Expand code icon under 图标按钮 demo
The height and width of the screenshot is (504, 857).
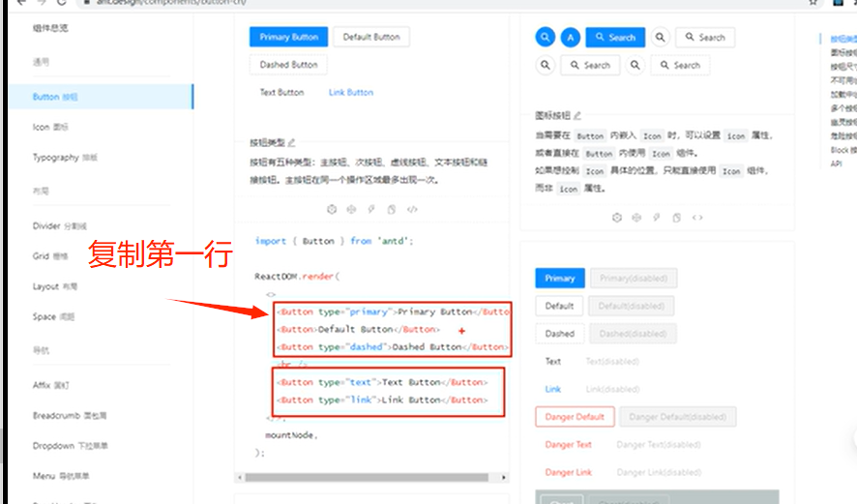pyautogui.click(x=697, y=218)
